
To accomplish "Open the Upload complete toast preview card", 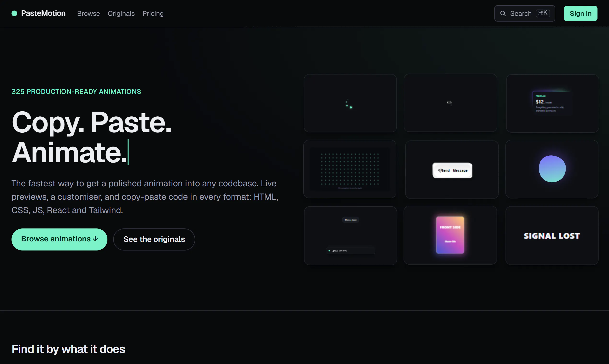I will [x=350, y=235].
